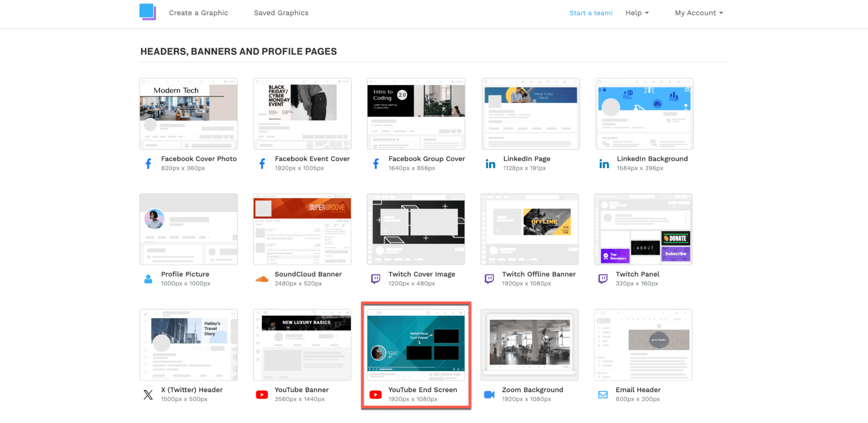The height and width of the screenshot is (423, 868).
Task: Select Twitch Offline Banner template thumbnail
Action: click(x=530, y=229)
